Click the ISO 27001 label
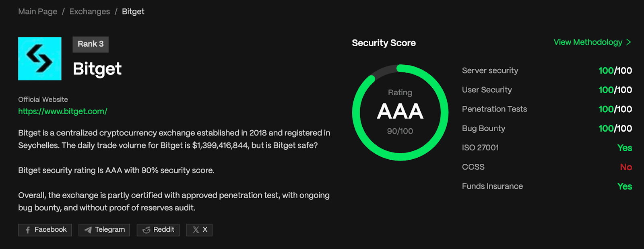This screenshot has height=249, width=644. [480, 148]
